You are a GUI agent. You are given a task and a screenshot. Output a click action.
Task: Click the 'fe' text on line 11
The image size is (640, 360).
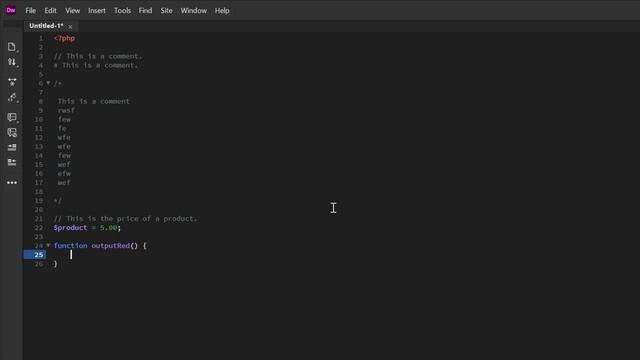click(62, 128)
